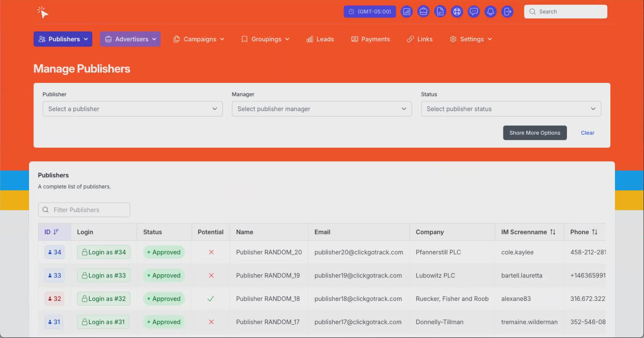Click the Shore More Options button
Image resolution: width=644 pixels, height=338 pixels.
point(534,133)
